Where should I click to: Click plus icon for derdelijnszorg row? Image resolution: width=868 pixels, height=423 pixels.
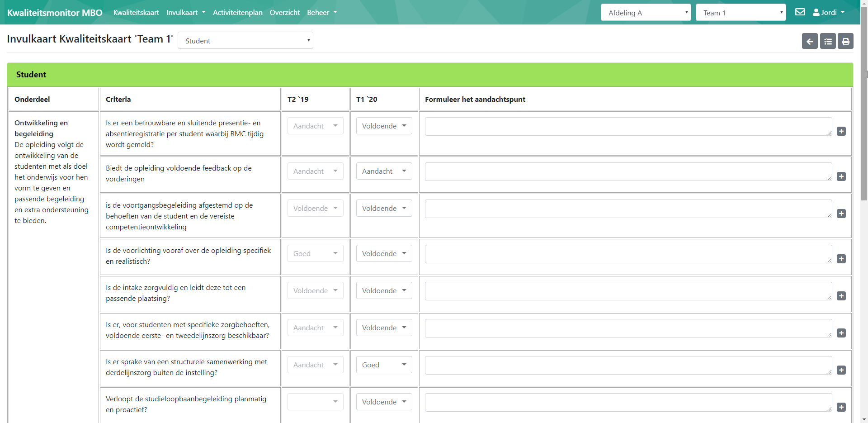coord(841,370)
